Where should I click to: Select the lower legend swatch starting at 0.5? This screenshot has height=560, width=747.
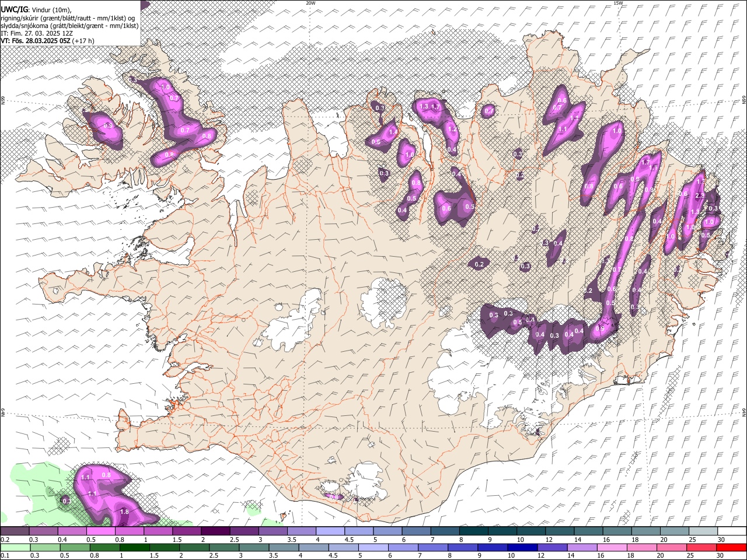click(x=75, y=548)
